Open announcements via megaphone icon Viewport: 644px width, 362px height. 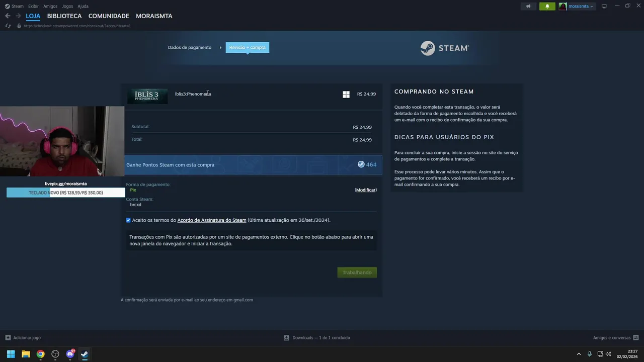click(x=528, y=6)
